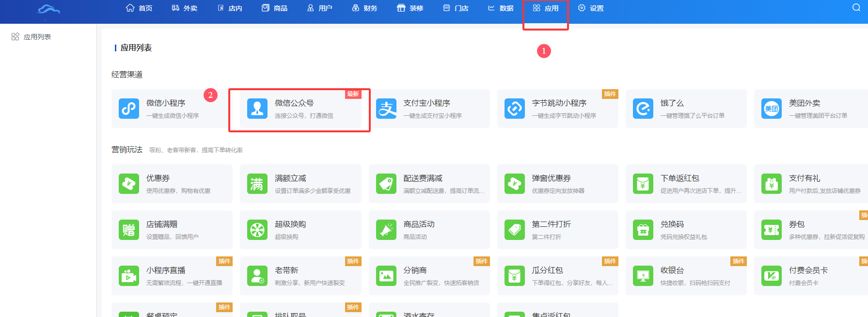868x317 pixels.
Task: Click the description 快捷收银，扫码枪扫码支付
Action: [695, 283]
